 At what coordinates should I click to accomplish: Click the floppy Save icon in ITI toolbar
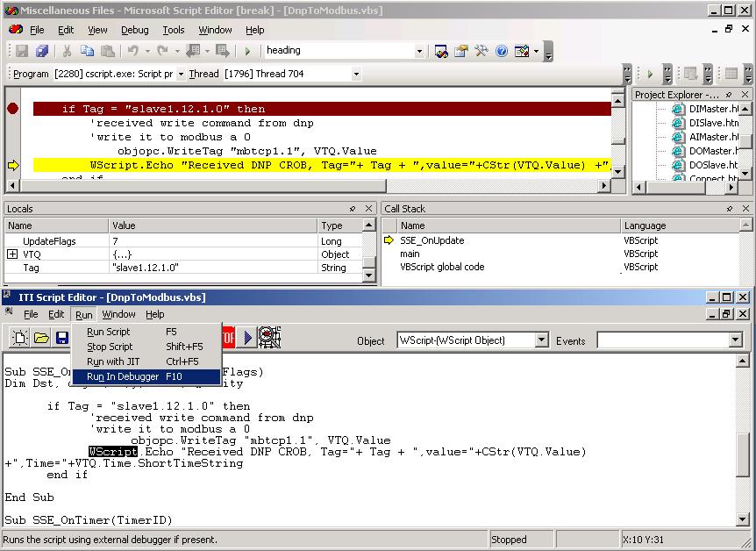click(x=62, y=338)
